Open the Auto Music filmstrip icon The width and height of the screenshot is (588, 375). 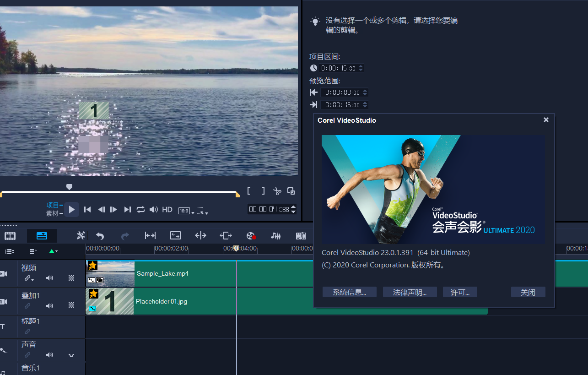pyautogui.click(x=301, y=236)
